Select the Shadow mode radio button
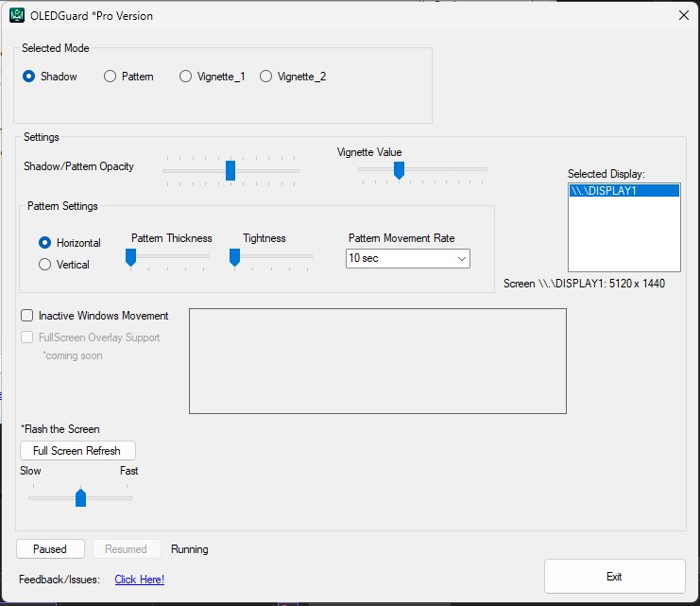Image resolution: width=700 pixels, height=606 pixels. (28, 77)
